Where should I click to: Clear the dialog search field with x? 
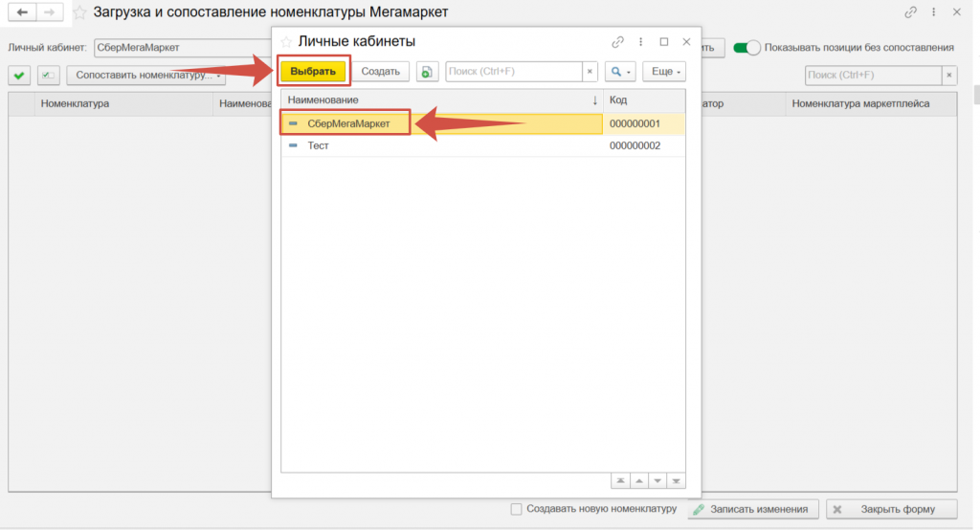[590, 72]
